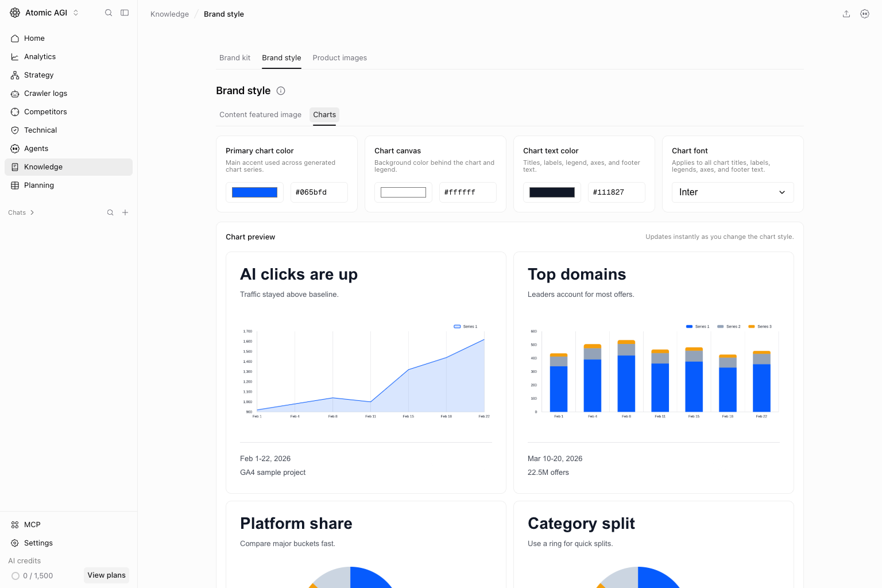Click the chart text color dark swatch
Screen dimensions: 882x588
pos(552,192)
